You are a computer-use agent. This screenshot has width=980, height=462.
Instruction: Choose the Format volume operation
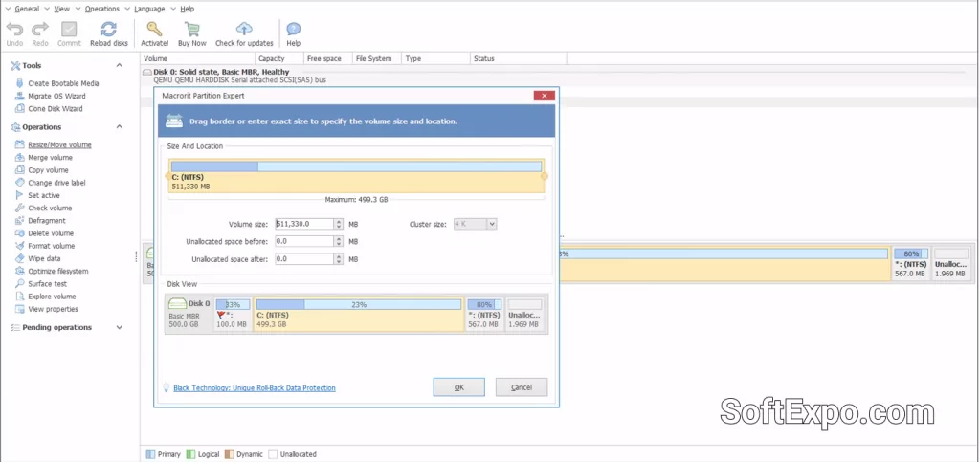pos(52,246)
